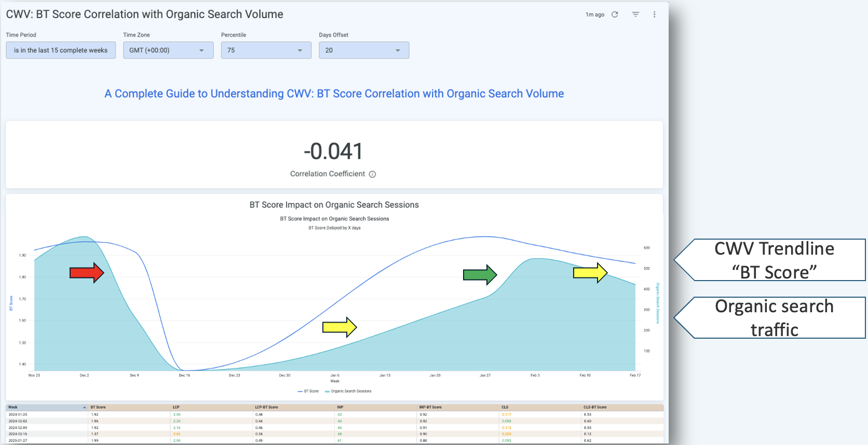Expand the Time Zone GMT dropdown

tap(168, 50)
